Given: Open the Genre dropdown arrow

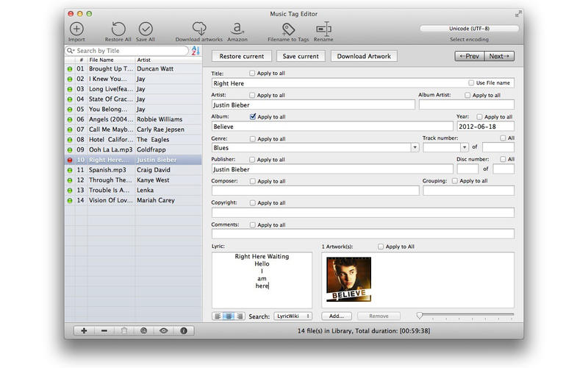Looking at the screenshot, I should pos(415,147).
